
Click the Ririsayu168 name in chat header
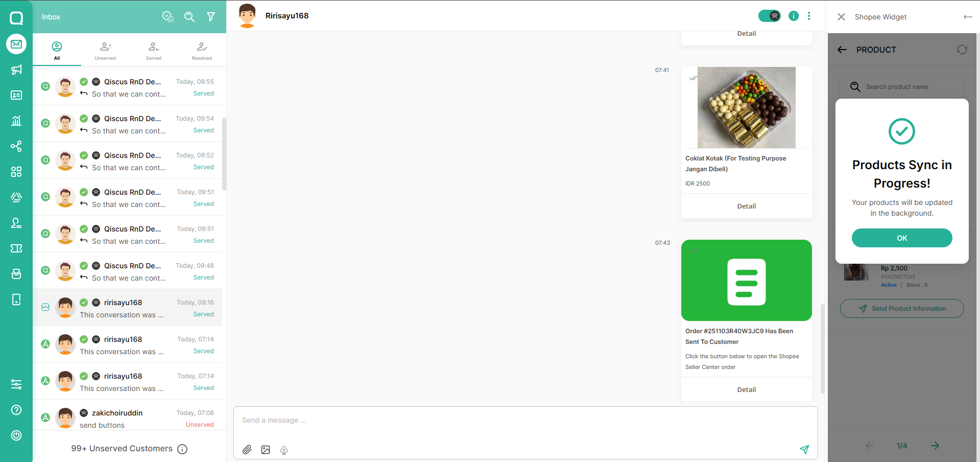(287, 16)
